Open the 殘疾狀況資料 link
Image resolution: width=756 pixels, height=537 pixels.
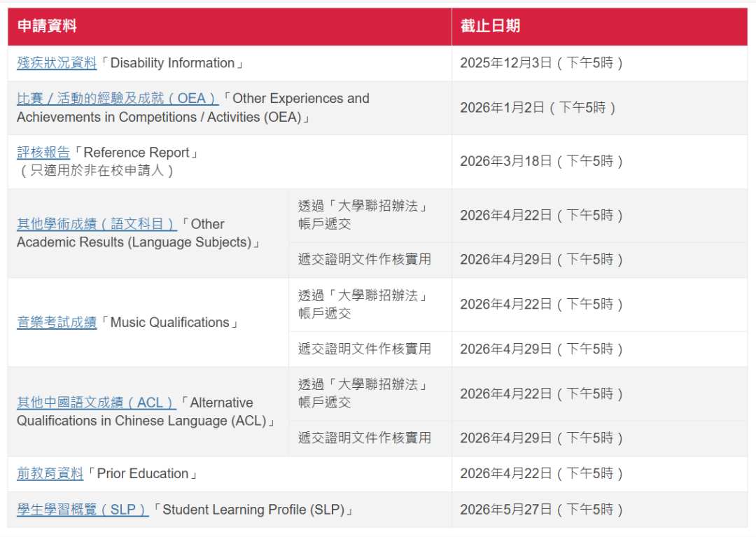[x=57, y=63]
